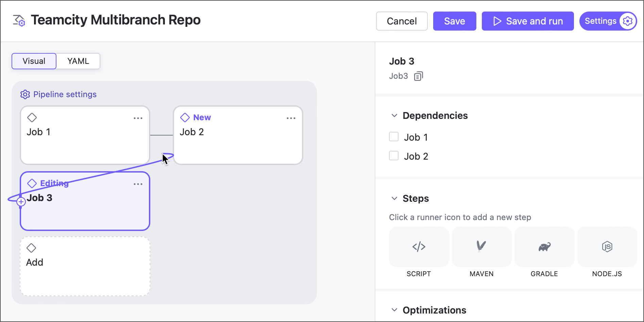This screenshot has width=644, height=322.
Task: Add a Gradle step runner
Action: point(544,247)
